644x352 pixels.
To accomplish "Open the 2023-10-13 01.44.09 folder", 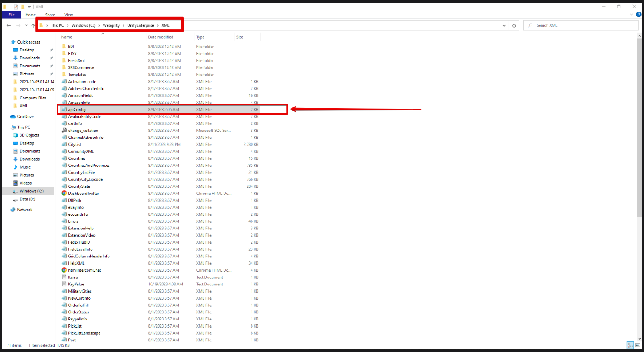I will 34,90.
